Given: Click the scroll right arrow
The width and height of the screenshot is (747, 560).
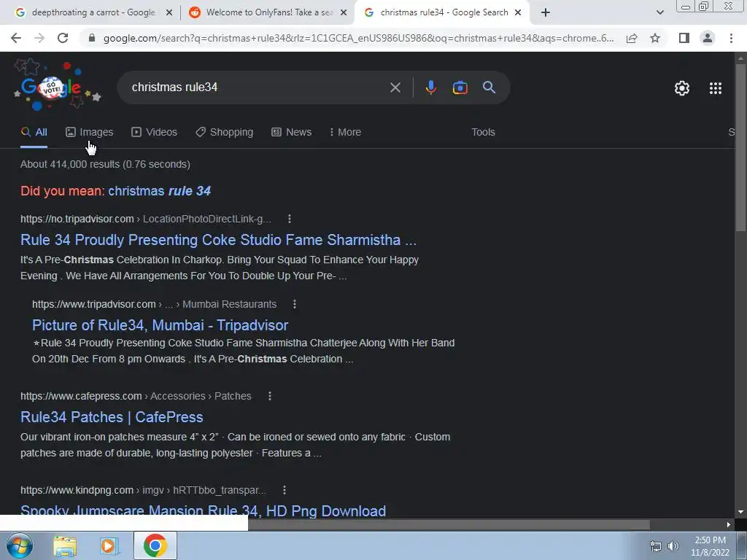Looking at the screenshot, I should (x=729, y=525).
